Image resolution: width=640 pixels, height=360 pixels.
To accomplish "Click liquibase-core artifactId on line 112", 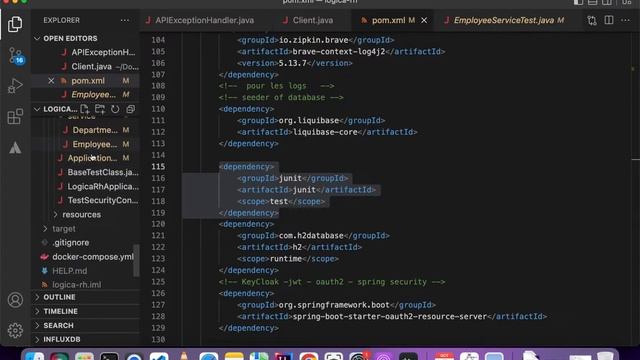I will 325,132.
